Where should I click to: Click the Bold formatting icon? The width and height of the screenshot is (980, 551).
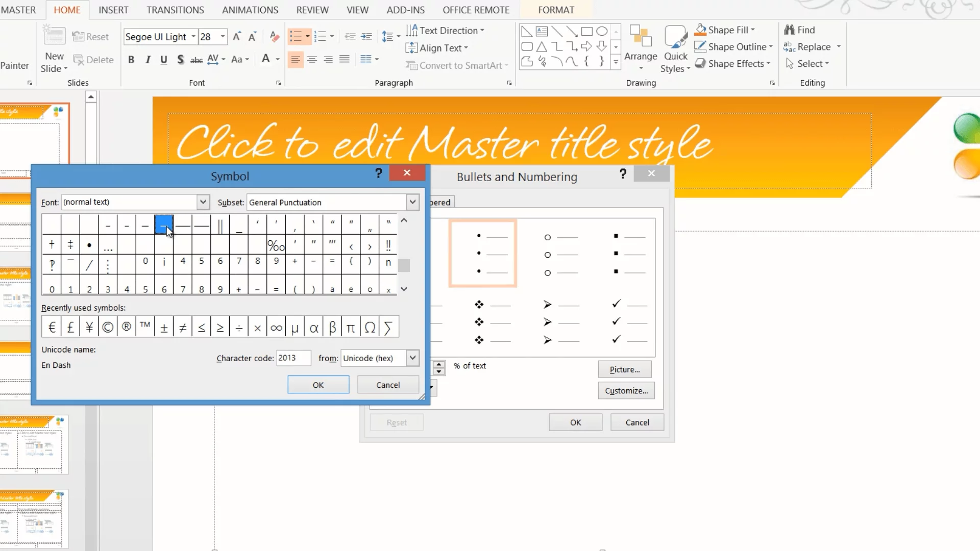131,60
